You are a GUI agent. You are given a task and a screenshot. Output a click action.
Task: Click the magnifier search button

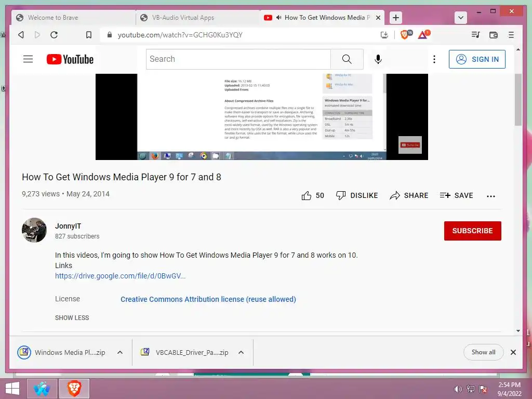(347, 59)
